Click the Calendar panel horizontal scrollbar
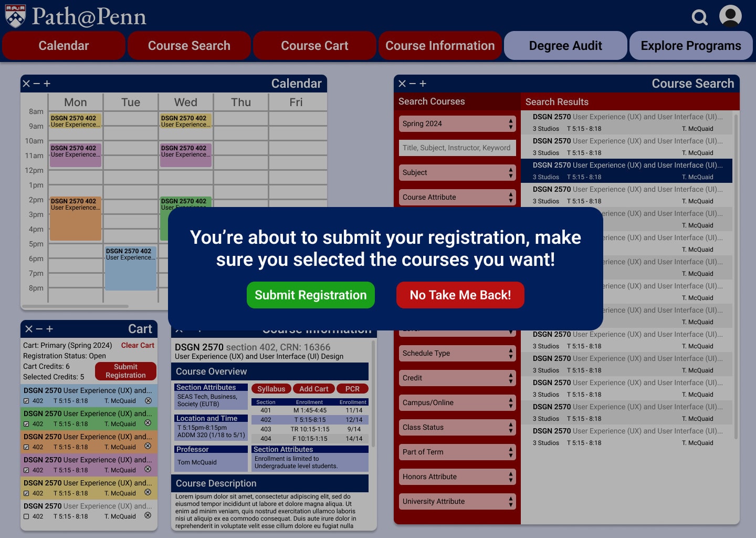The width and height of the screenshot is (756, 538). point(75,306)
